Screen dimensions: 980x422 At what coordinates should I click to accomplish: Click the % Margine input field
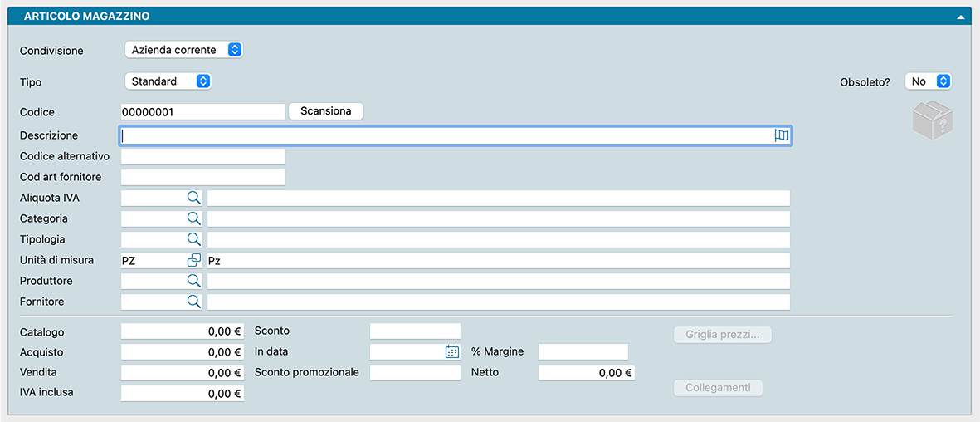click(x=583, y=351)
